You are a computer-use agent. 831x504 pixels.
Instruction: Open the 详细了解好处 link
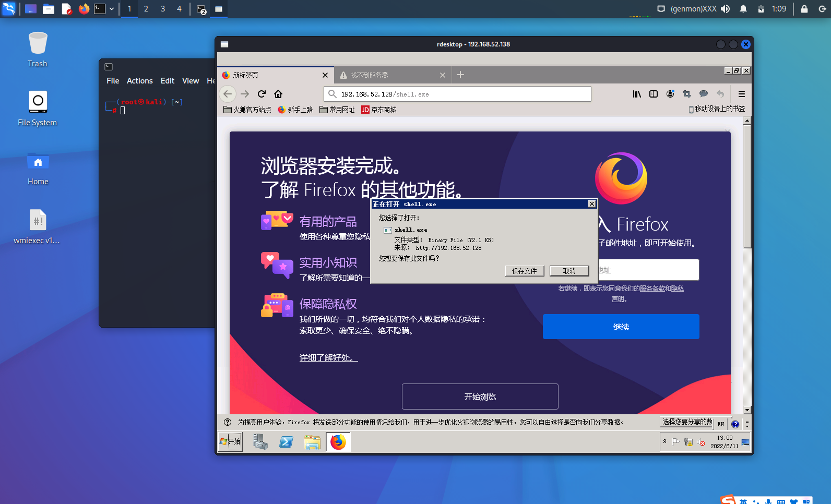(328, 357)
